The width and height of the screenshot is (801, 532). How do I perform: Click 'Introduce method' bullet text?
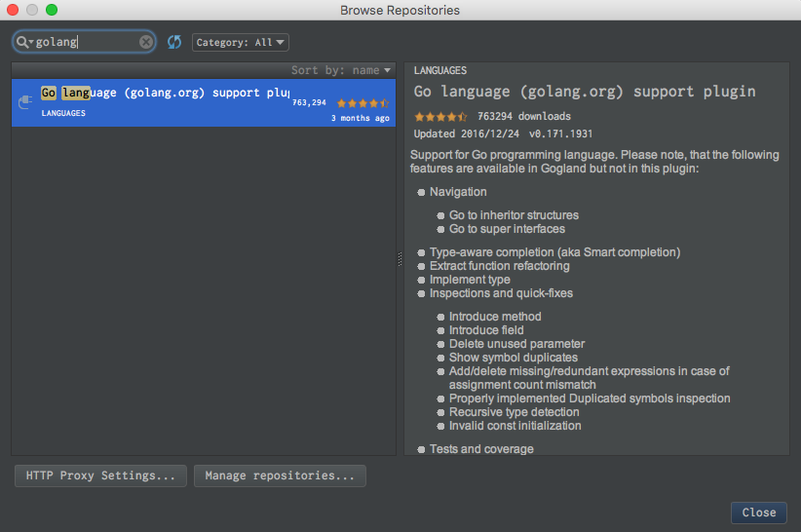coord(495,317)
